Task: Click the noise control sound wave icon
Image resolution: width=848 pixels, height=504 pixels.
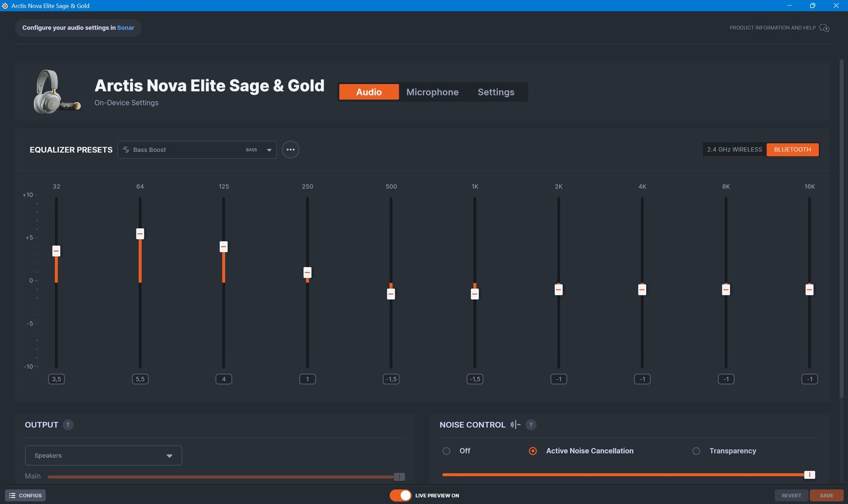Action: point(515,425)
